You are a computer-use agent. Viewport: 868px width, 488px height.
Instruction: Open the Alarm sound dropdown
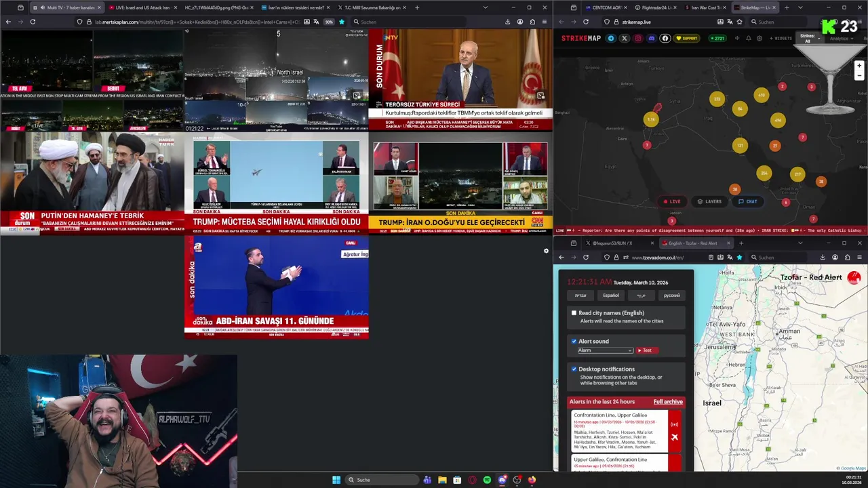point(605,350)
